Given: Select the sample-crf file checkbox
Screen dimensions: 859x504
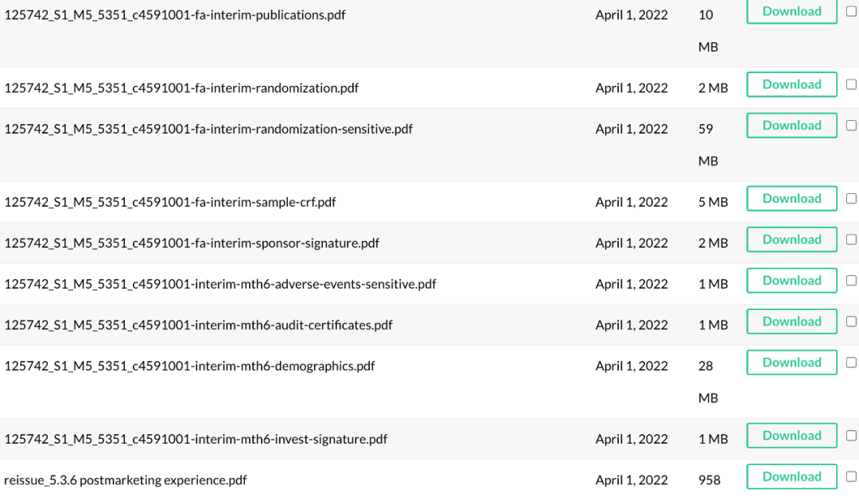Looking at the screenshot, I should coord(851,199).
